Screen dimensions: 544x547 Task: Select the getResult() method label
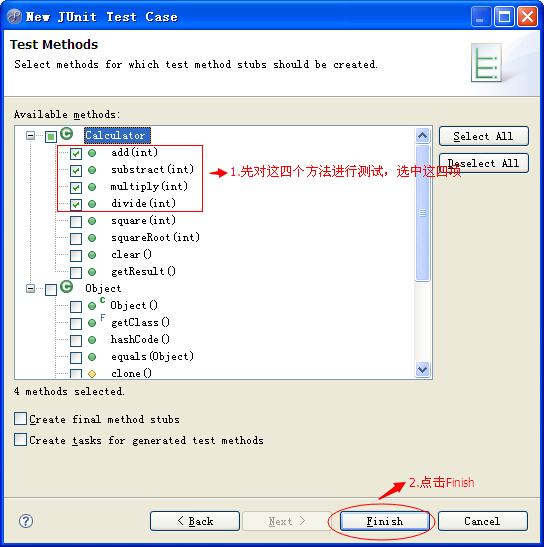tap(143, 271)
